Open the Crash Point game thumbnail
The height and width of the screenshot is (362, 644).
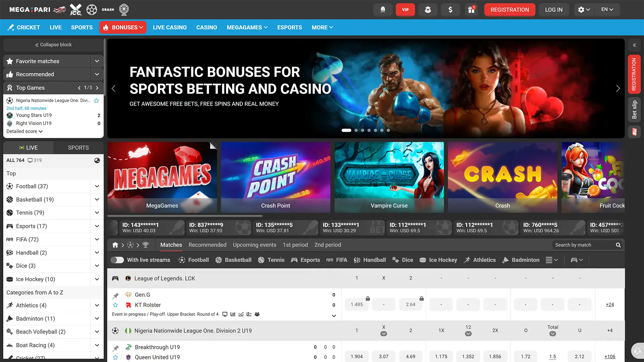coord(275,177)
